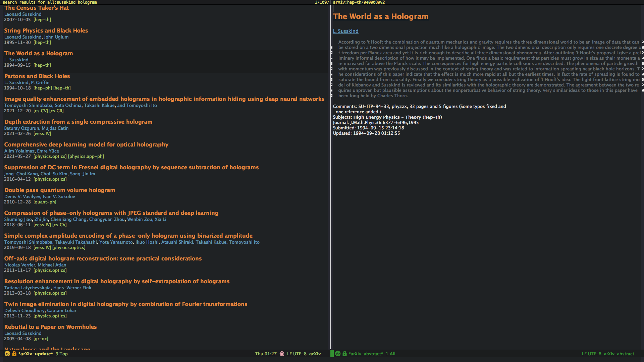Click author John Uglum
Screen dimensions: 644x362
(x=56, y=37)
